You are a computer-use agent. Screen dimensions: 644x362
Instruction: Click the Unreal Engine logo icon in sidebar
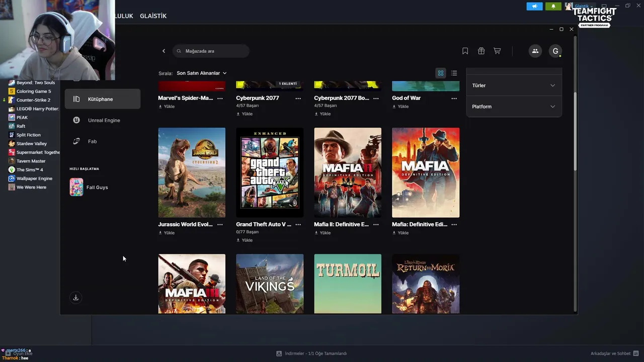tap(76, 120)
